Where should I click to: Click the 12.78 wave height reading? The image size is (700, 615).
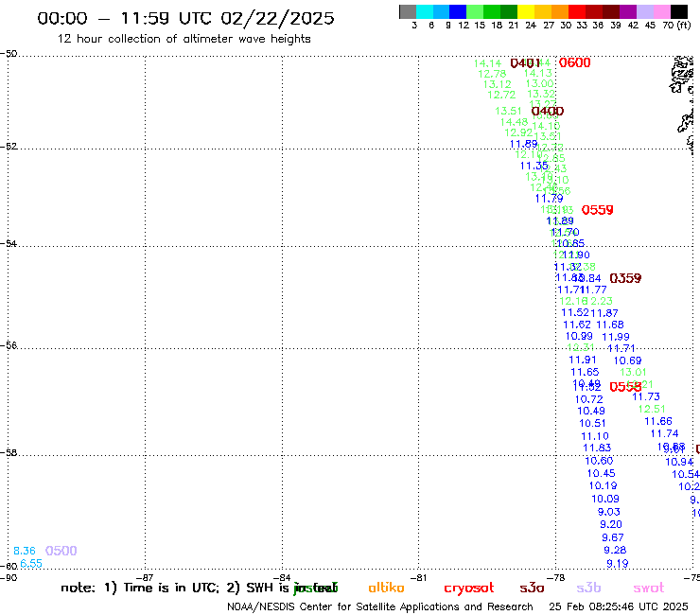(492, 74)
